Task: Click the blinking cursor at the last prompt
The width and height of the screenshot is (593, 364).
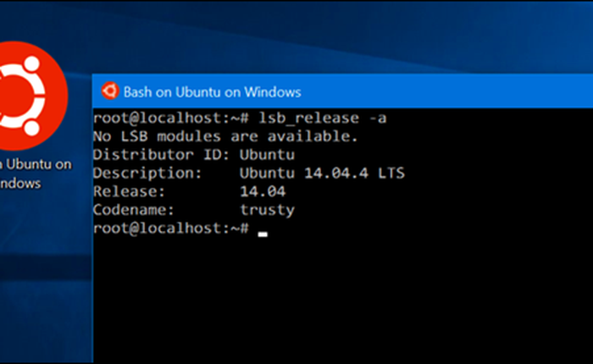Action: tap(263, 234)
